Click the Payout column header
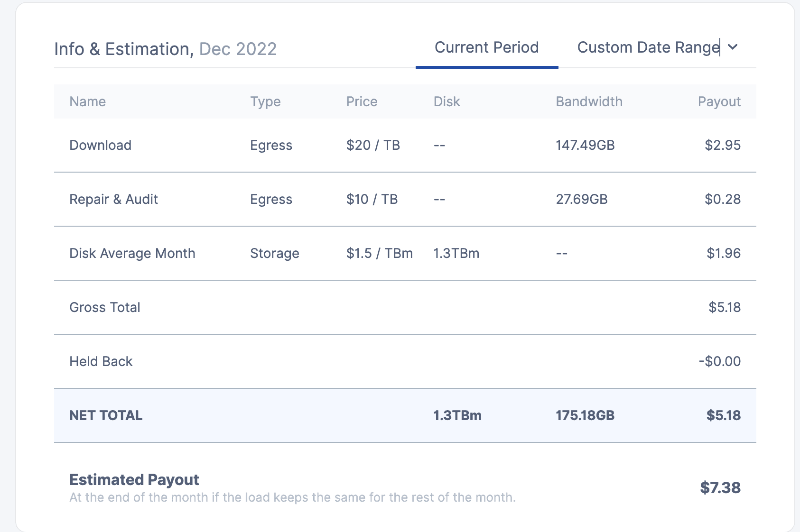 click(719, 101)
